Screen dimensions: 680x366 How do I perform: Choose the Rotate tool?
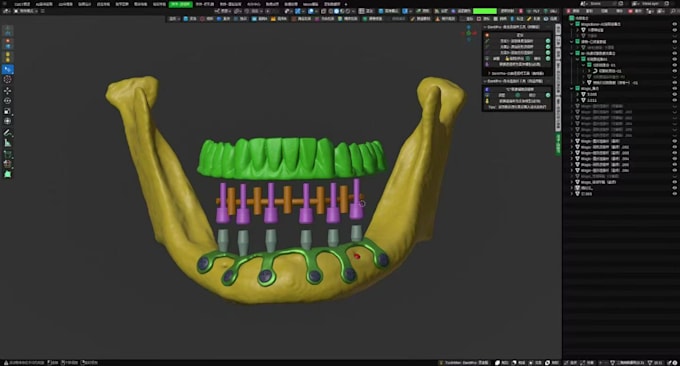pyautogui.click(x=7, y=101)
